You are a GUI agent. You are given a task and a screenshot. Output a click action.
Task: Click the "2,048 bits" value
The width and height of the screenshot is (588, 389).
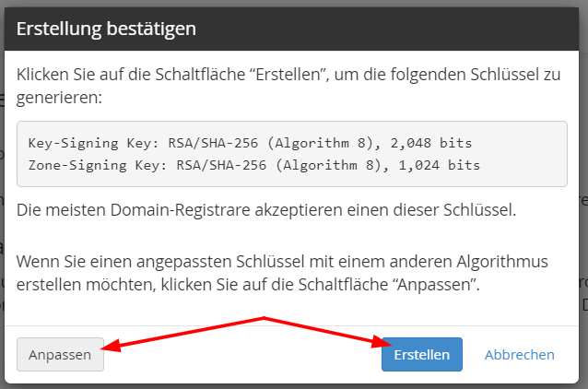tap(431, 143)
